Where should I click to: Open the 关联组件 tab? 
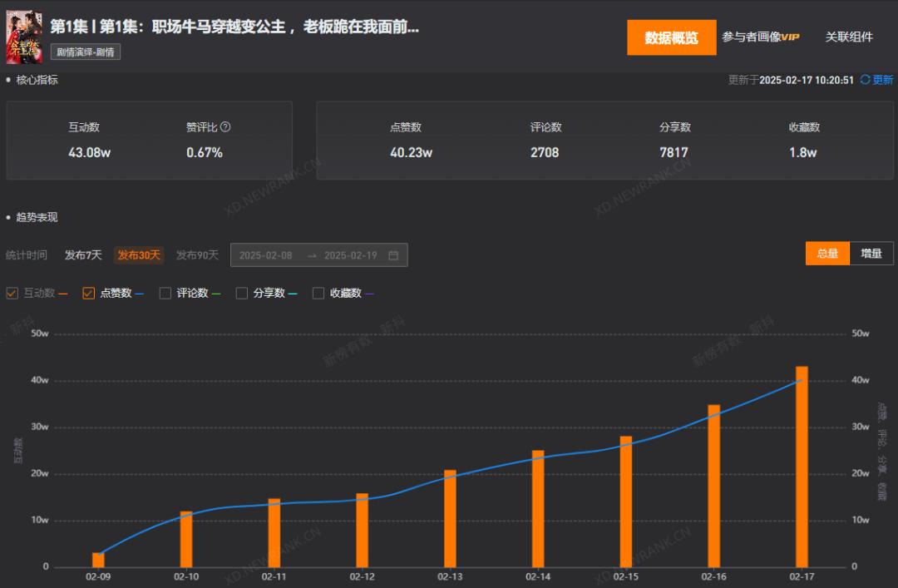[x=849, y=37]
